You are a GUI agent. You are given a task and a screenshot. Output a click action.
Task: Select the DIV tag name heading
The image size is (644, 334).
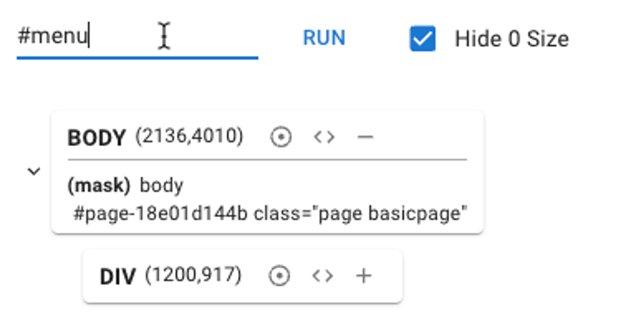pos(118,277)
